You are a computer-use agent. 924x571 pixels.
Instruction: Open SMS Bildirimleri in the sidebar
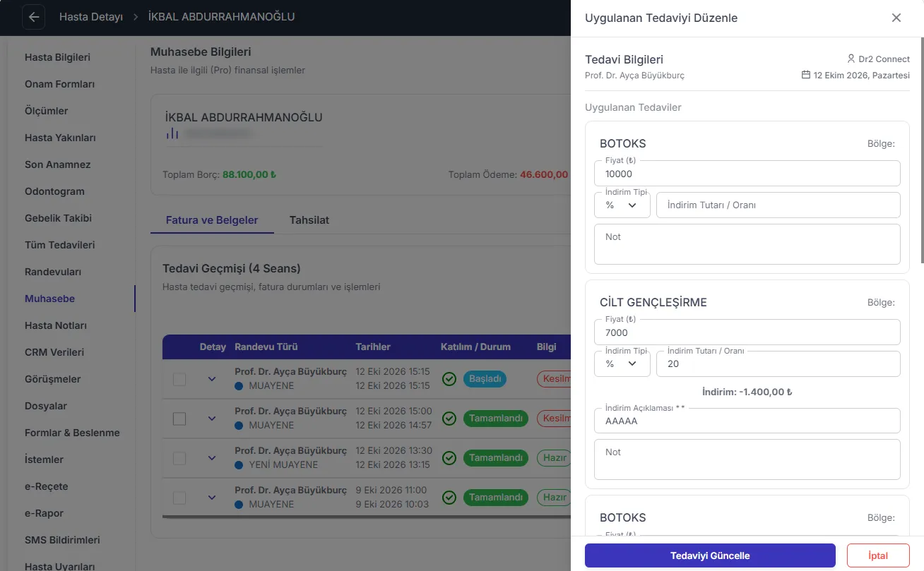pyautogui.click(x=62, y=540)
